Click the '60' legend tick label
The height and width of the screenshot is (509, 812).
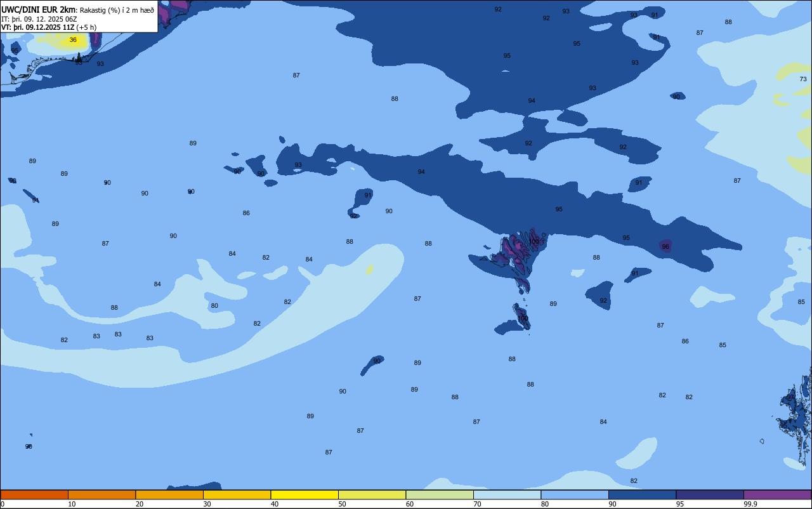tap(410, 504)
